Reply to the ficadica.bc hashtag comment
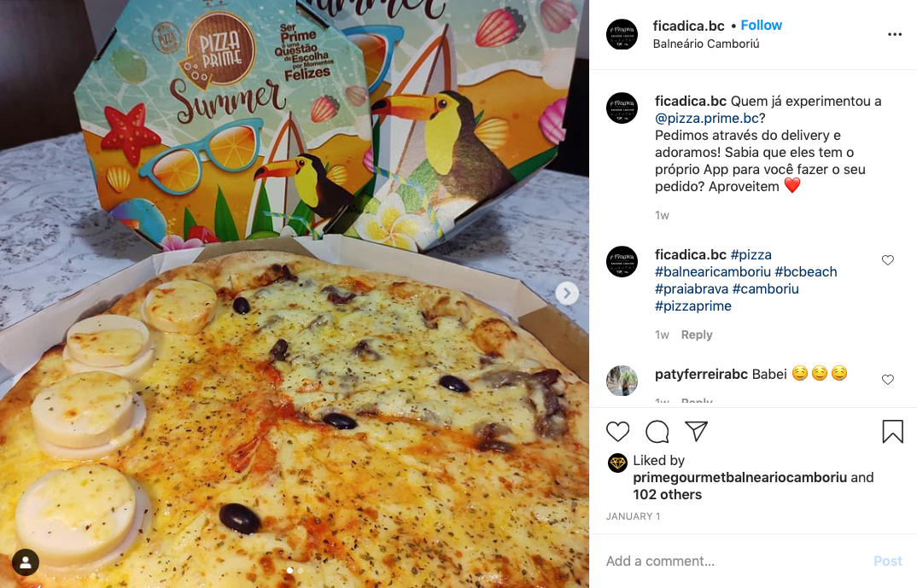 click(x=697, y=335)
